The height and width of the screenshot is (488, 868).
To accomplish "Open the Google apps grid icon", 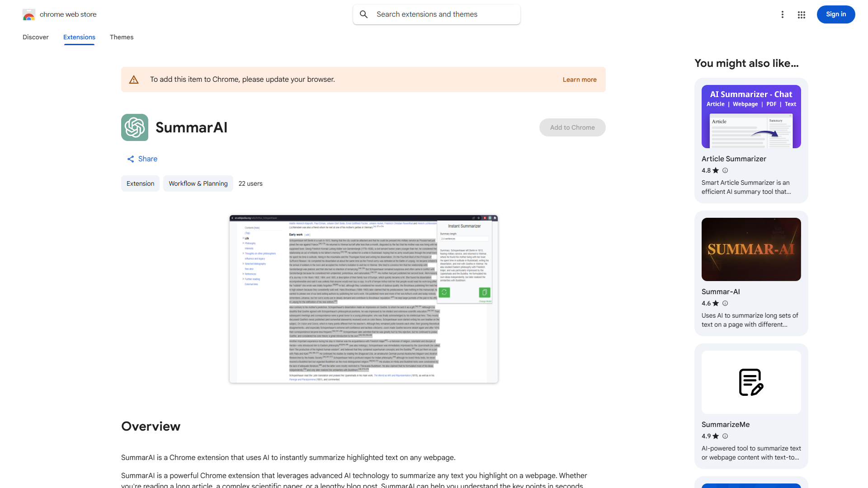I will (802, 15).
